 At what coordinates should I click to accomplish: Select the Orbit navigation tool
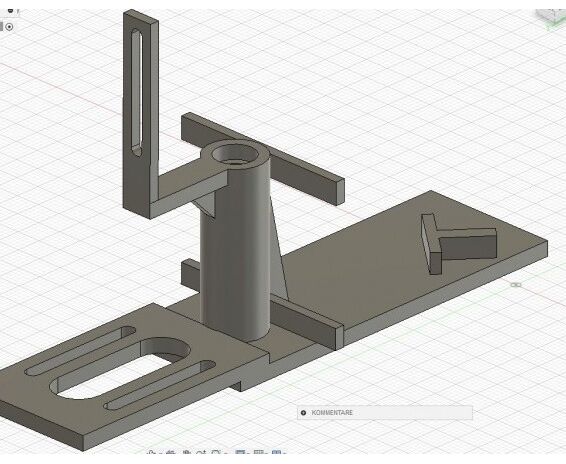152,452
